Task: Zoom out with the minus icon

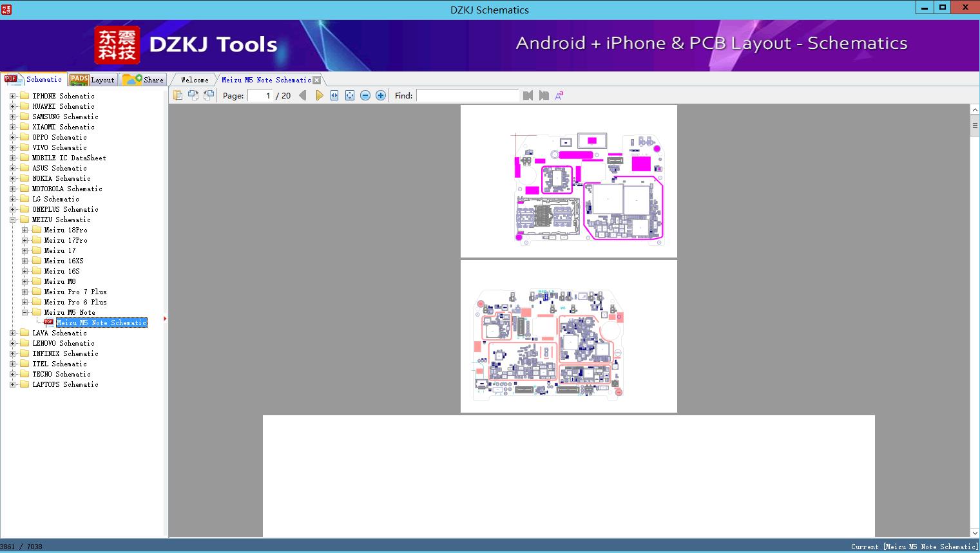Action: (365, 95)
